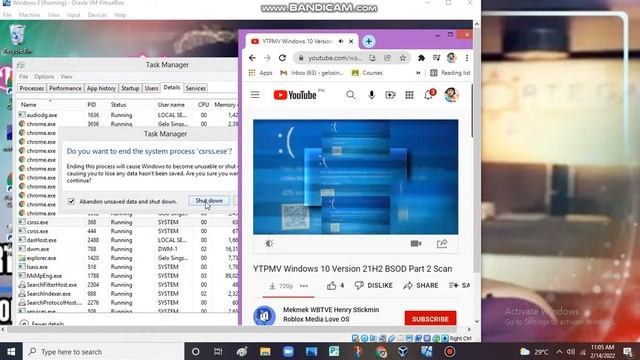Sort processes by PID column header
Image resolution: width=640 pixels, height=360 pixels.
pos(92,105)
